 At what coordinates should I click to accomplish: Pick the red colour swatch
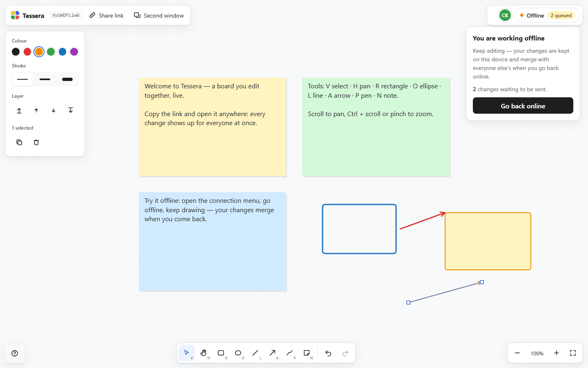pos(27,52)
